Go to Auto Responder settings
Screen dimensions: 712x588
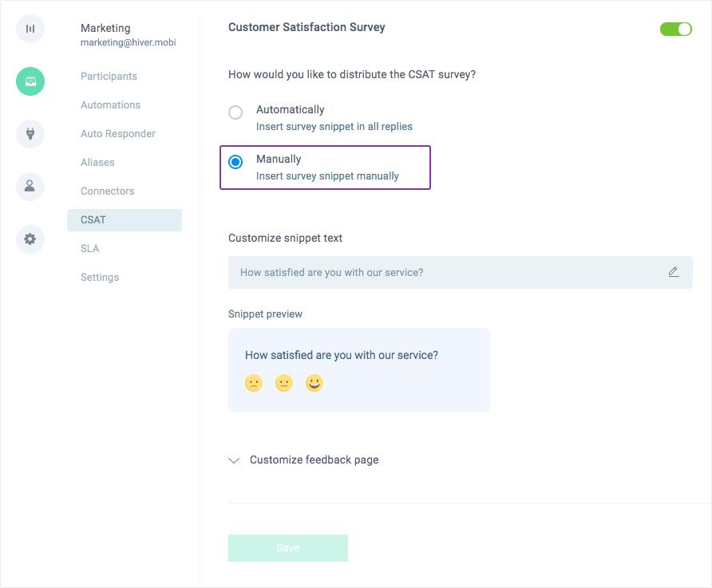117,133
